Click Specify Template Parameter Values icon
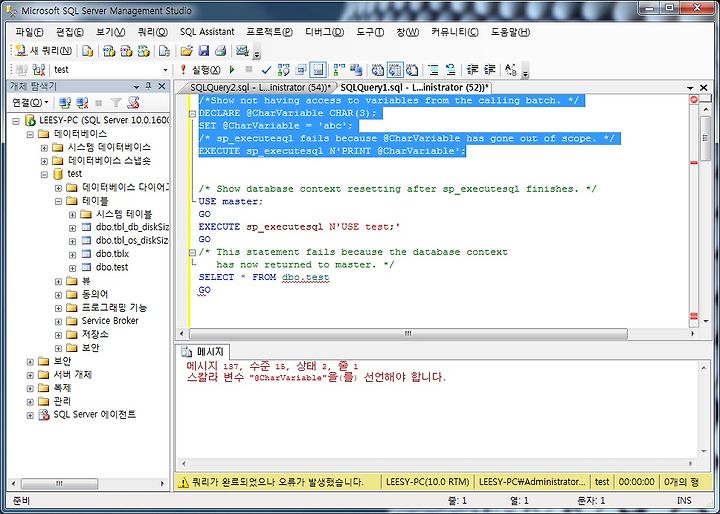The image size is (720, 514). [511, 70]
